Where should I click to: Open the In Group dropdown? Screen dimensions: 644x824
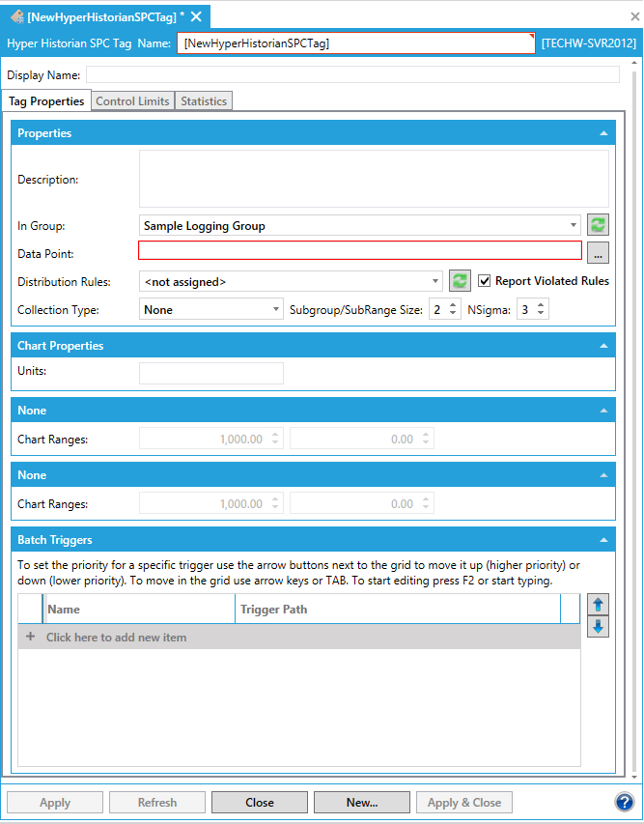point(574,225)
